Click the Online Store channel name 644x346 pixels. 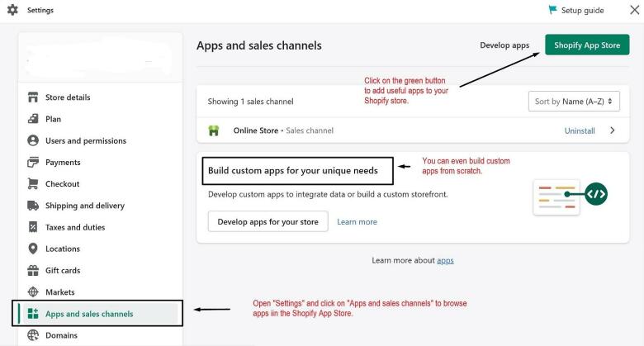point(255,130)
